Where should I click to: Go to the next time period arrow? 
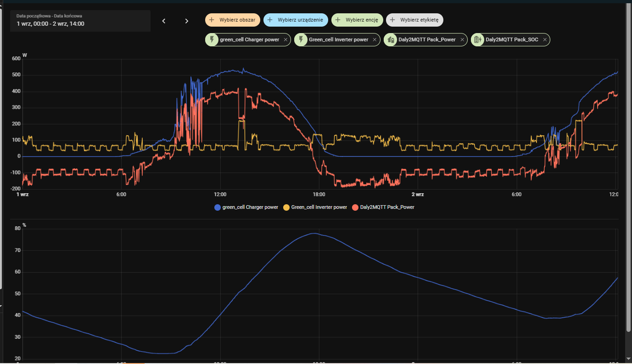tap(186, 21)
